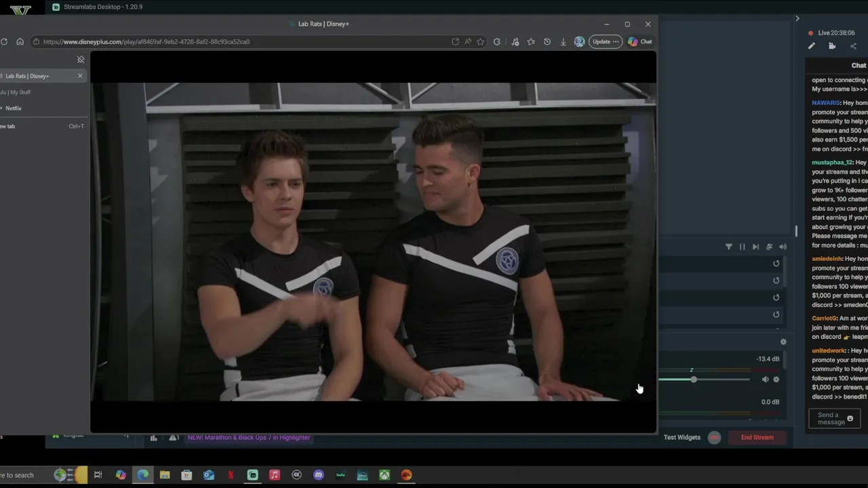Click the Windows taskbar search box

[43, 475]
